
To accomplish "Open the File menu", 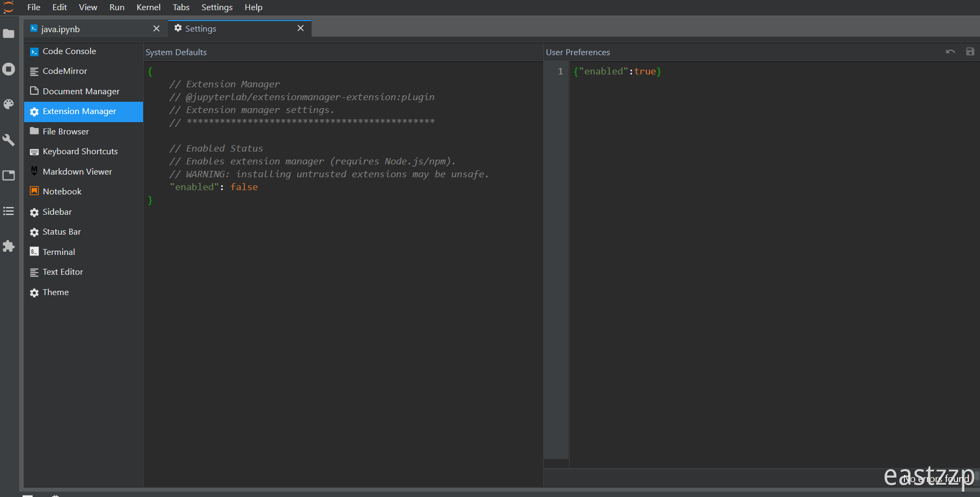I will [34, 7].
